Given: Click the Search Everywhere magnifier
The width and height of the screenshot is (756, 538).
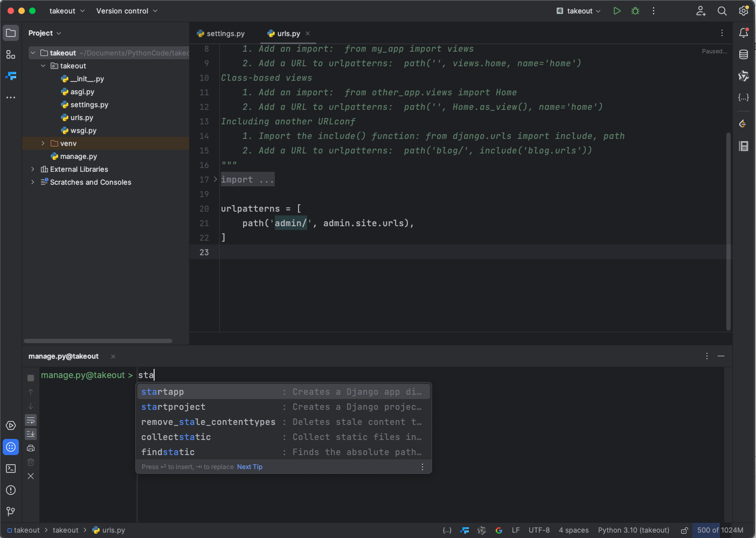Looking at the screenshot, I should [x=722, y=11].
